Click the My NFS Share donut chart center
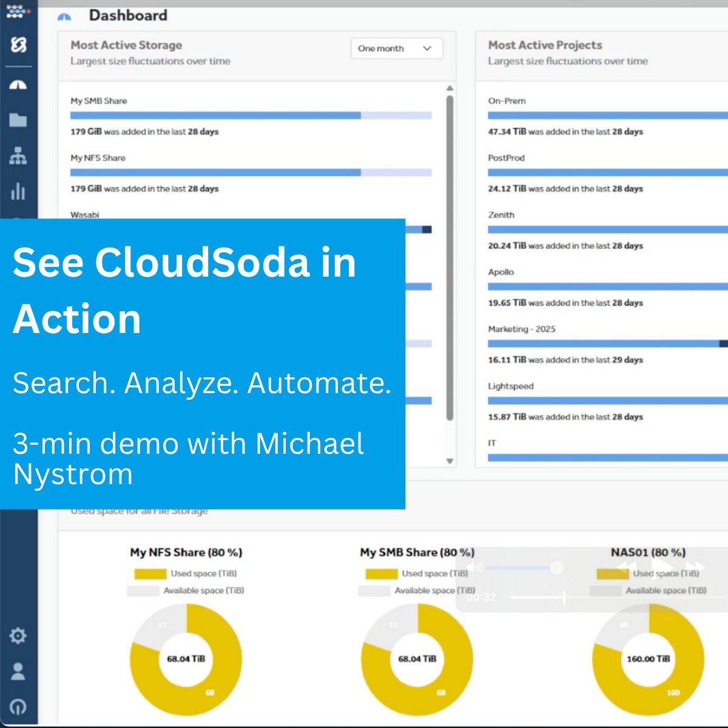Screen dimensions: 728x728 click(186, 659)
